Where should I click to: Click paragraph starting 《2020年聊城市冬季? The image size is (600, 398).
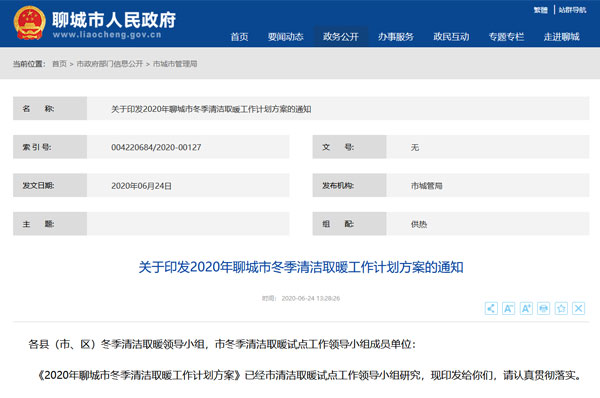click(x=309, y=375)
